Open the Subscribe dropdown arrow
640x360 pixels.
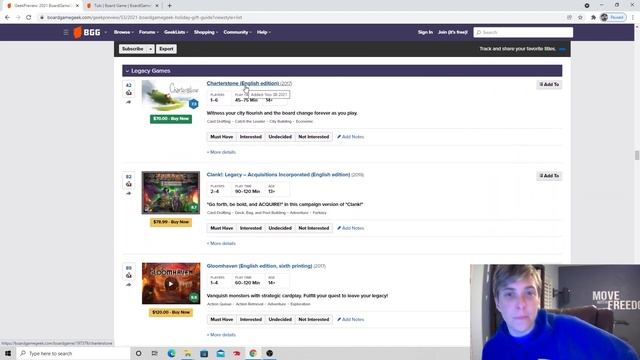tap(150, 49)
